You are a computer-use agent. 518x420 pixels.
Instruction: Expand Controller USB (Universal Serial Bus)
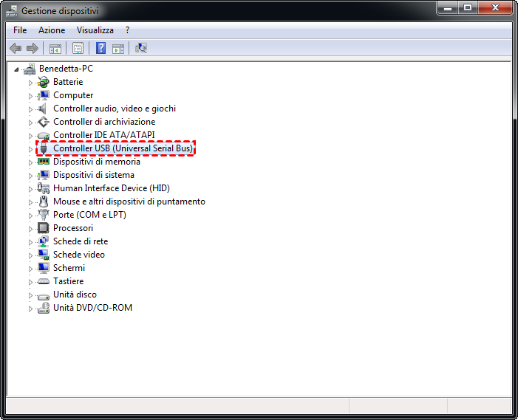[x=30, y=149]
